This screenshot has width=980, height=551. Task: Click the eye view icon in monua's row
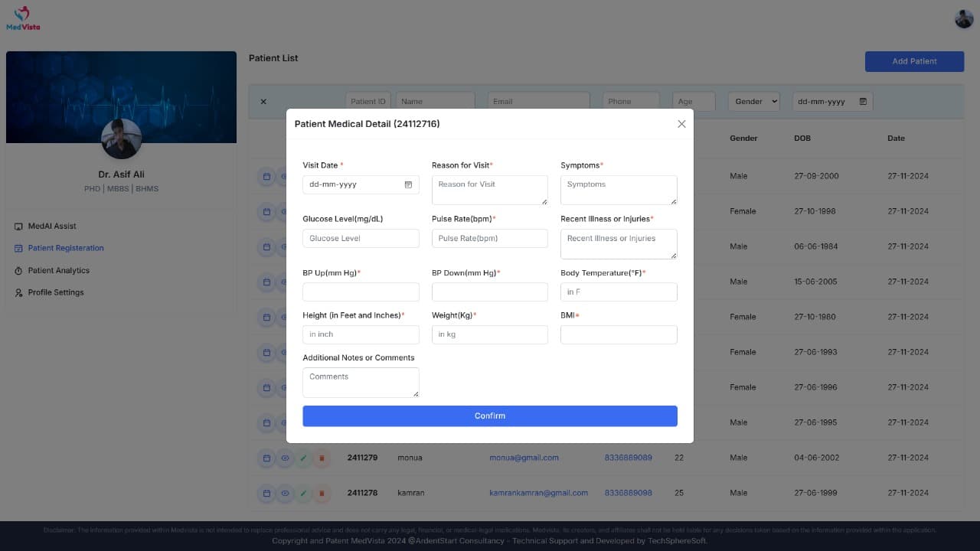[285, 458]
